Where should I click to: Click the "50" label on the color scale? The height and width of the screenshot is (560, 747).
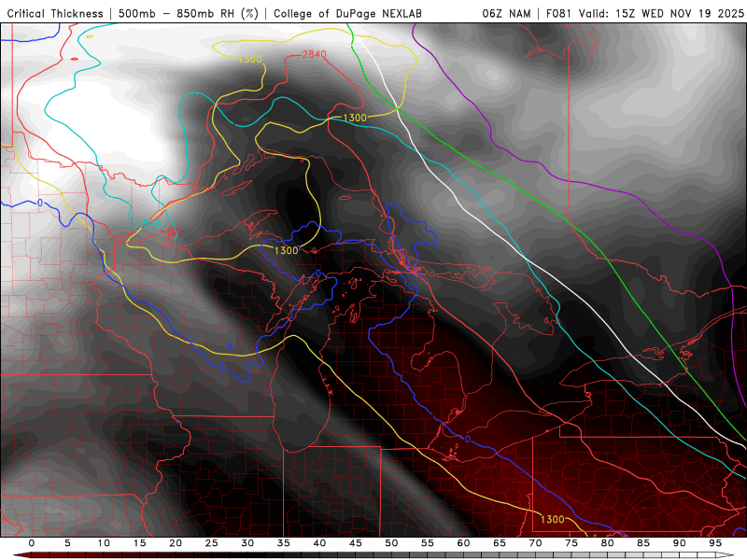pyautogui.click(x=391, y=543)
